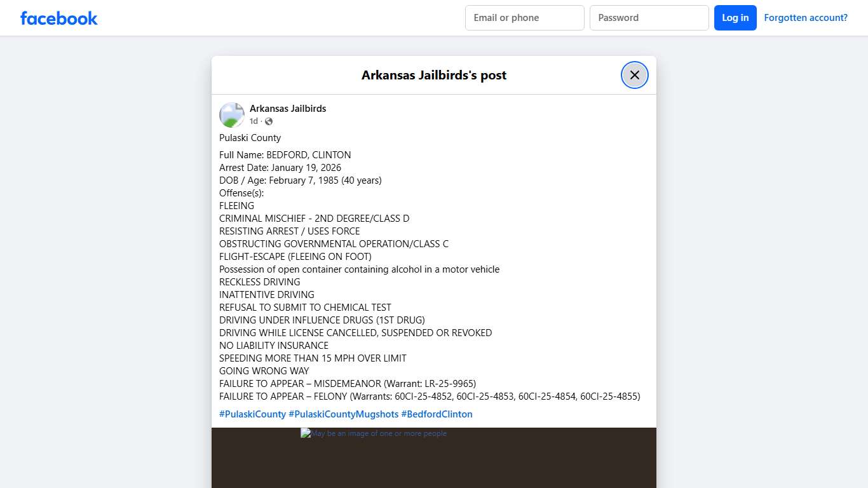The width and height of the screenshot is (868, 488).
Task: Click the Email or phone input field
Action: pyautogui.click(x=524, y=17)
